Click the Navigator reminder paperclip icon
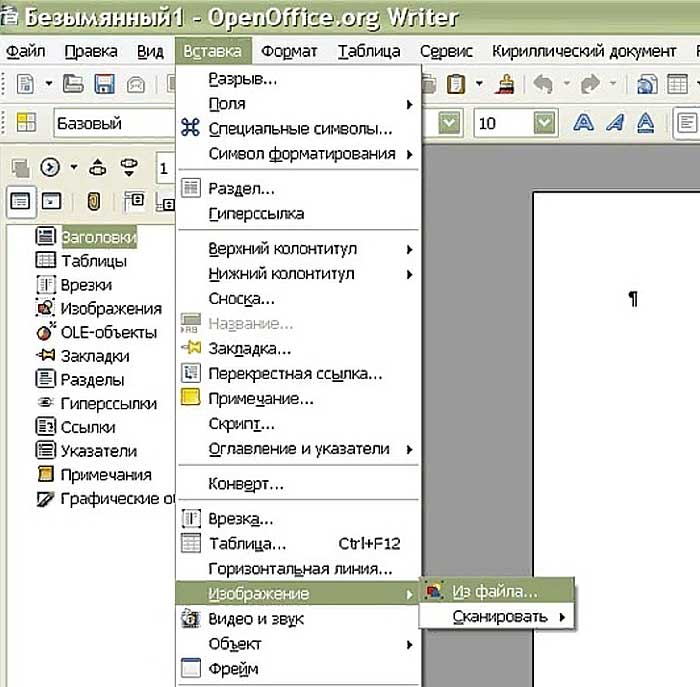This screenshot has height=687, width=700. [94, 201]
